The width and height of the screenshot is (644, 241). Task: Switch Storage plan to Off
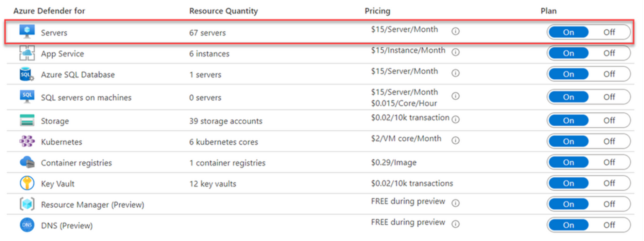(609, 120)
